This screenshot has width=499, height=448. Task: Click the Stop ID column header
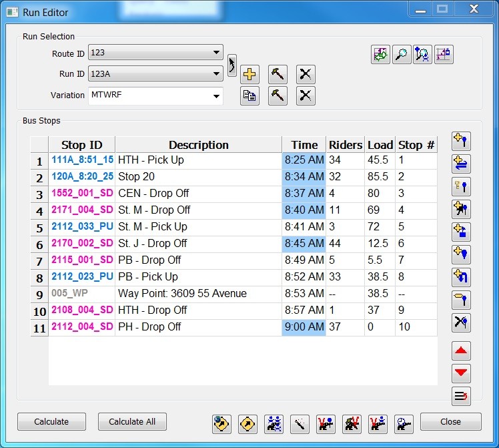[82, 145]
